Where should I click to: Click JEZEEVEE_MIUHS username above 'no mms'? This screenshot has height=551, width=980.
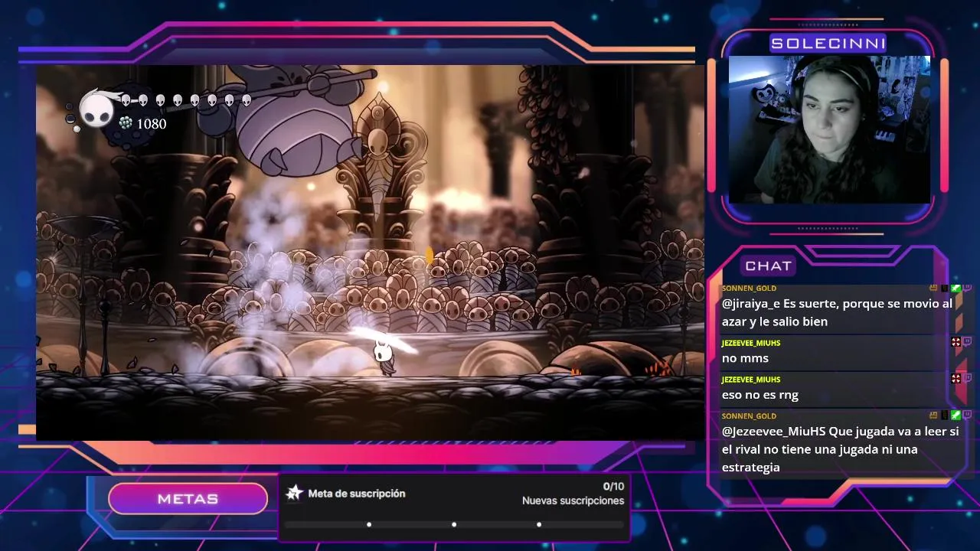pyautogui.click(x=751, y=343)
